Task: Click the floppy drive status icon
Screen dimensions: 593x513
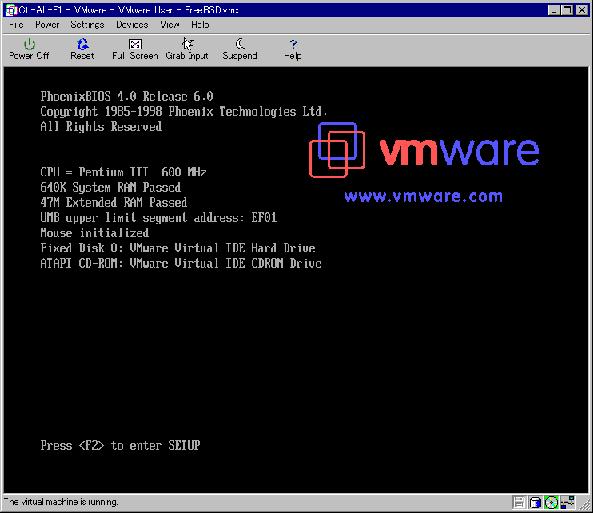Action: pos(519,502)
